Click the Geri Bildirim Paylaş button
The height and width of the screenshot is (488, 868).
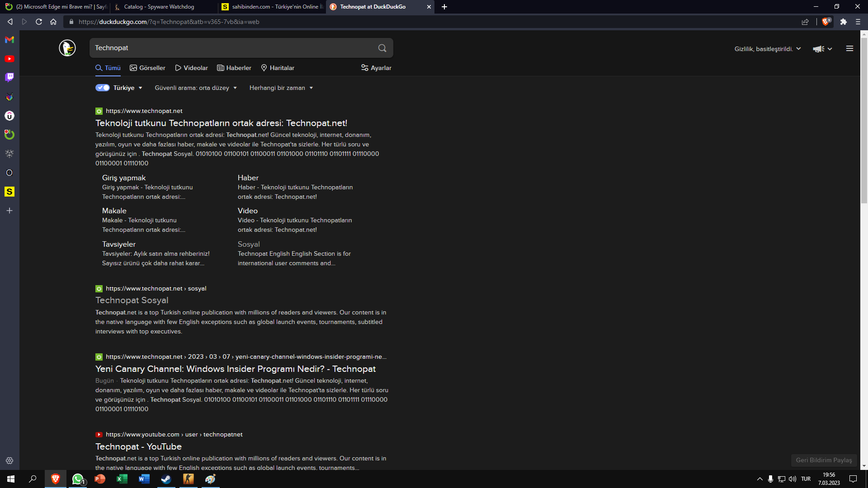(824, 460)
